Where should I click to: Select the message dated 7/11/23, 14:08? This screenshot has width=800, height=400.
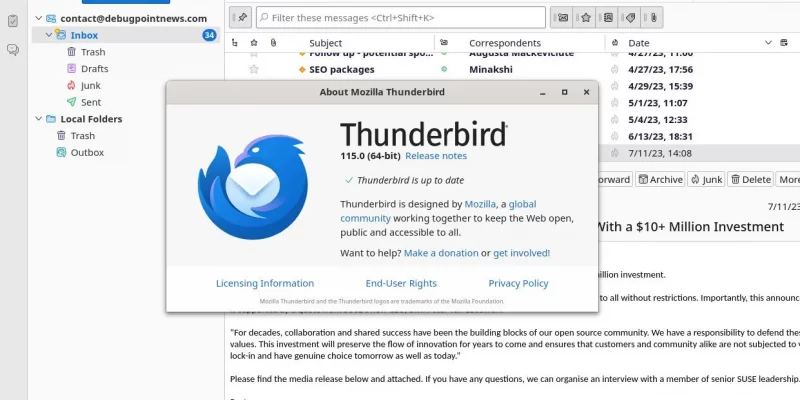tap(661, 153)
